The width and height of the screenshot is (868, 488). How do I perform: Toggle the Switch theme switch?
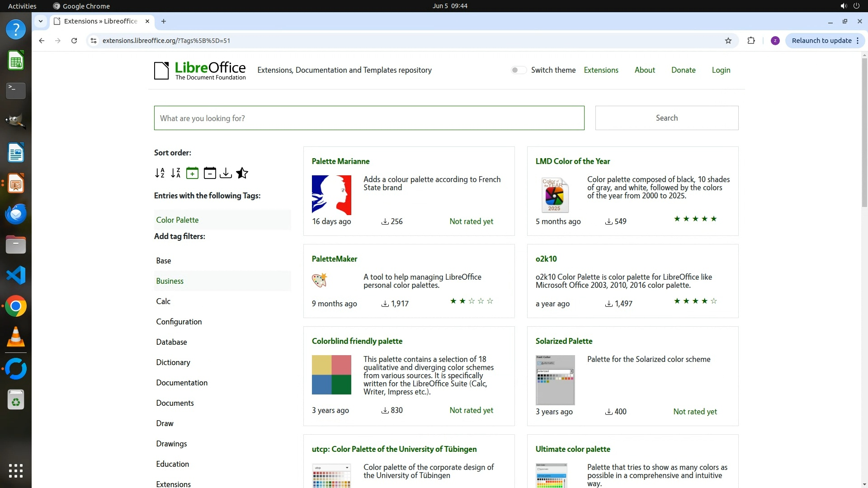pos(519,70)
